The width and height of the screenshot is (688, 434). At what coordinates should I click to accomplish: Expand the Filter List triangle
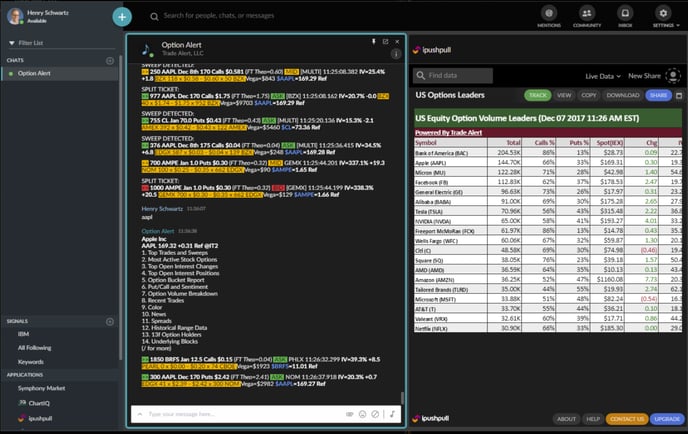click(x=12, y=43)
